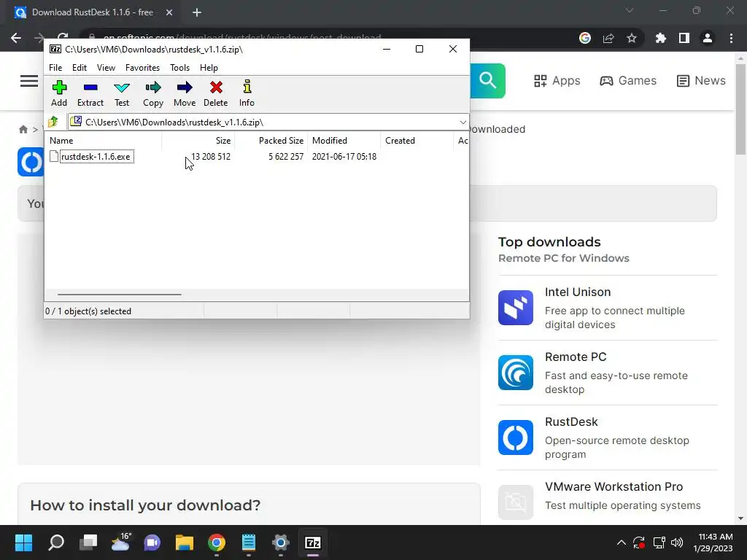747x560 pixels.
Task: Open the Favorites menu in 7-Zip
Action: 142,68
